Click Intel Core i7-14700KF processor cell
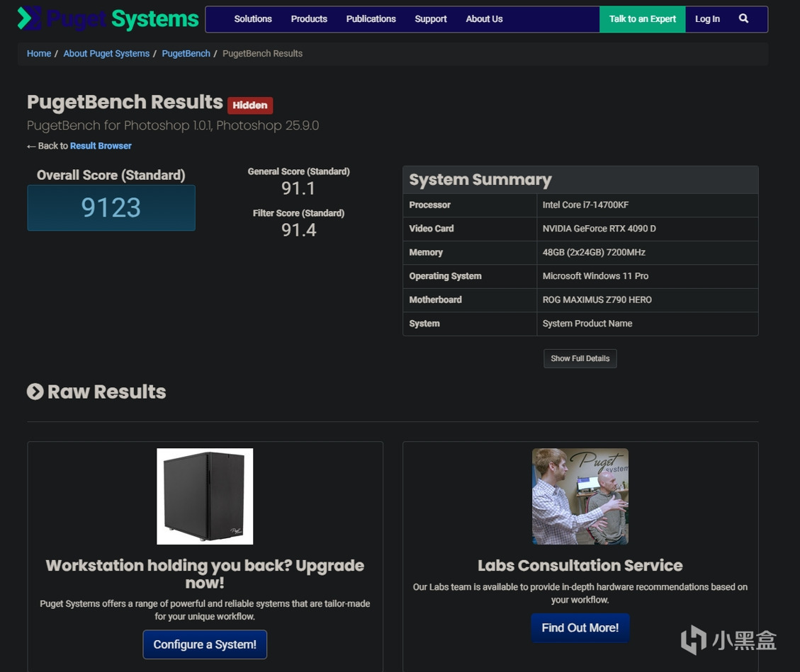The height and width of the screenshot is (672, 800). [647, 205]
